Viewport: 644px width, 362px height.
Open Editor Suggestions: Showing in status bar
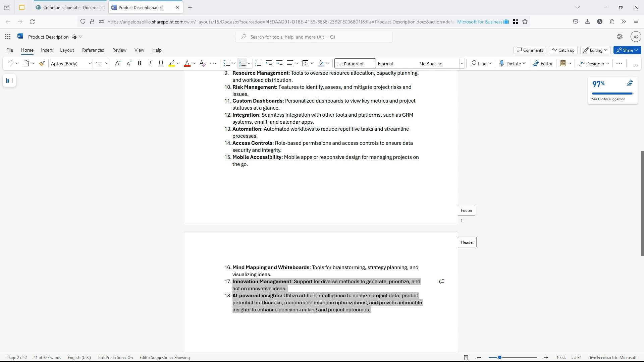tap(164, 358)
